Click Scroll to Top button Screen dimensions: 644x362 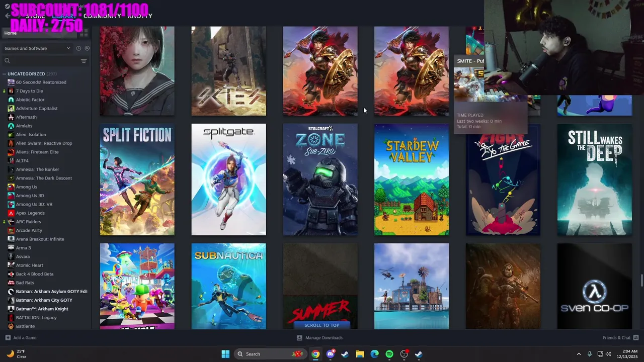[321, 325]
